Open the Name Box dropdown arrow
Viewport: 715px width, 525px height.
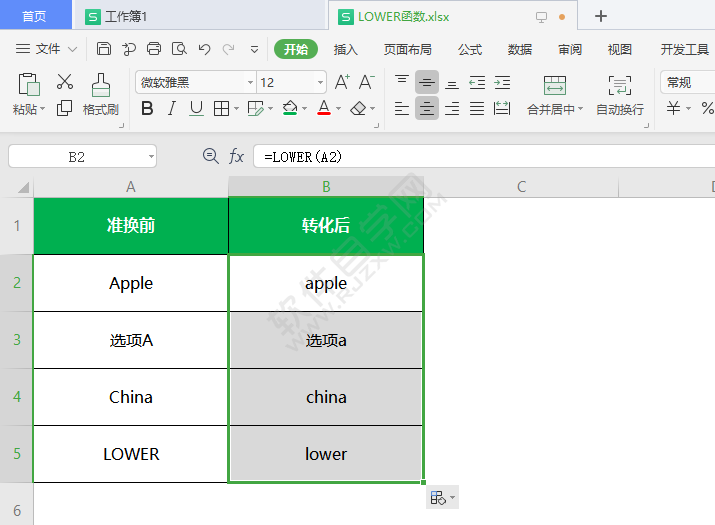coord(151,156)
